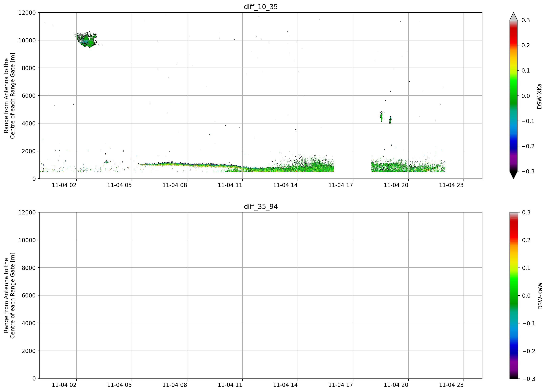The width and height of the screenshot is (547, 392).
Task: Click the 0.3 tick on DSW-XKa colorbar
Action: (x=526, y=20)
